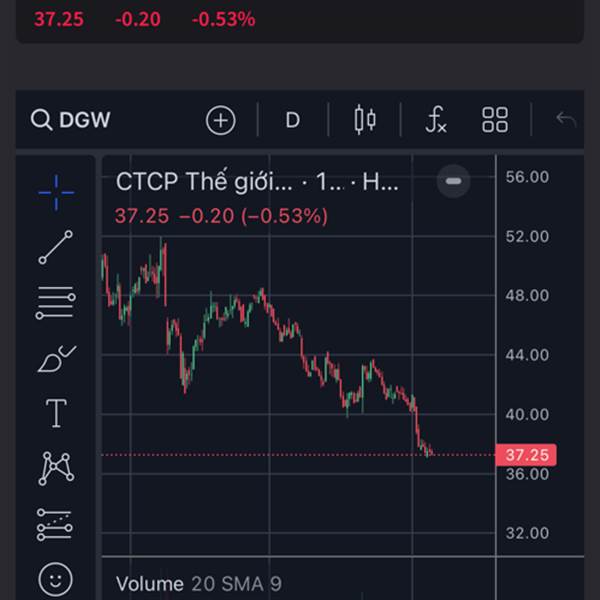Click the CTCP Thế giới symbol title
Image resolution: width=600 pixels, height=600 pixels.
coord(205,182)
